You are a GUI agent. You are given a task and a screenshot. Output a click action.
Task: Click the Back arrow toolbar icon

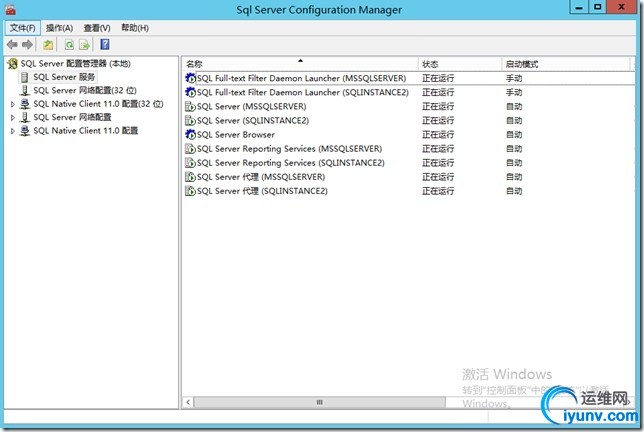(12, 44)
